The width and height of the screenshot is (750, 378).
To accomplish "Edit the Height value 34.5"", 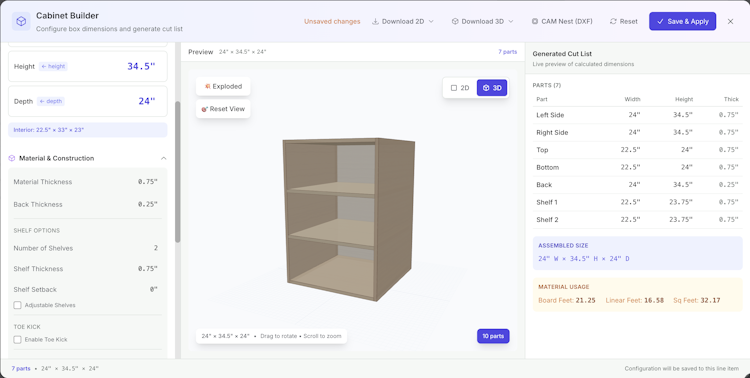I will 141,67.
